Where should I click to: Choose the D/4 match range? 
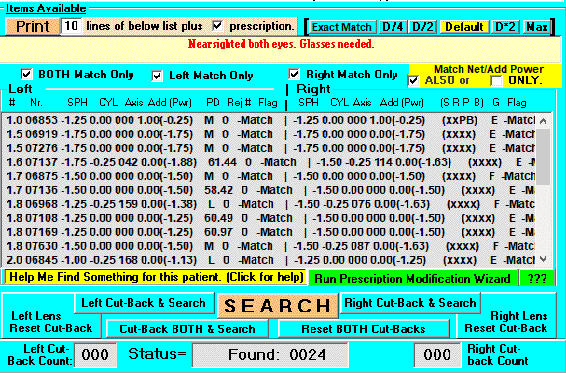[392, 27]
